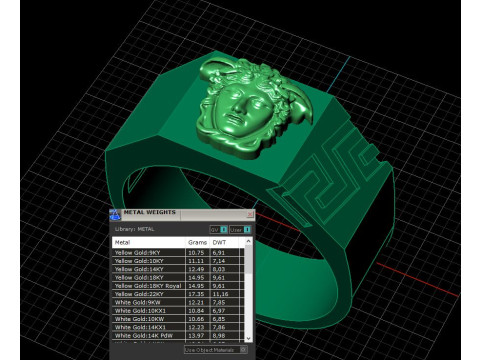This screenshot has height=360, width=480.
Task: Click the metal list scroll up arrow
Action: coord(249,241)
